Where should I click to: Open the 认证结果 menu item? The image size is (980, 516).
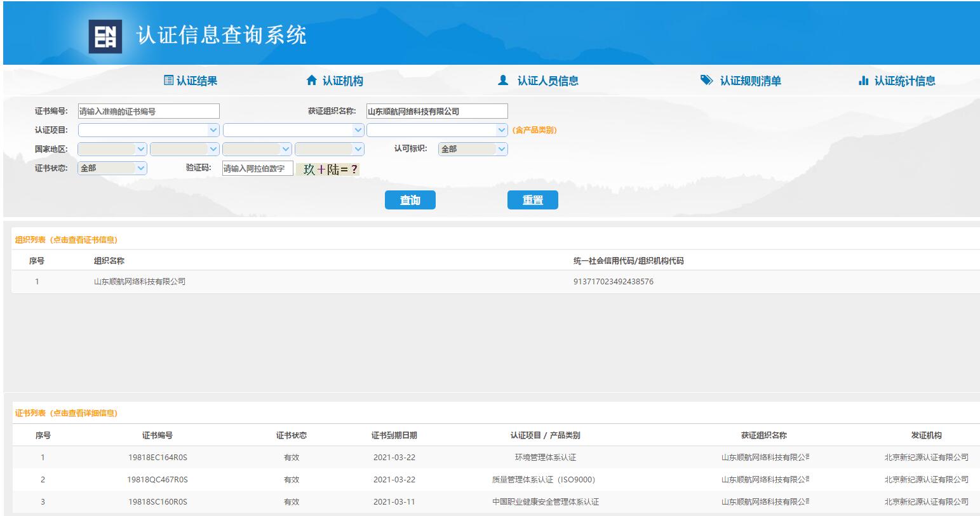coord(197,81)
